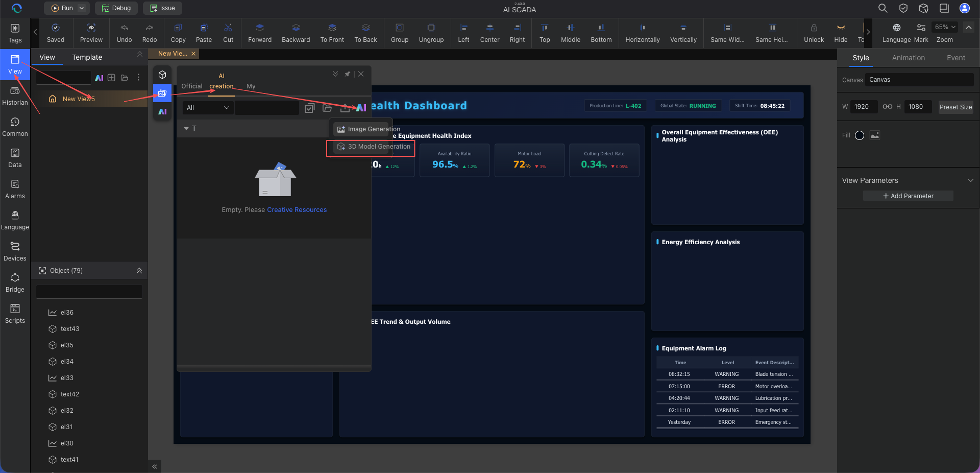
Task: Click the resource search input field
Action: click(x=266, y=108)
